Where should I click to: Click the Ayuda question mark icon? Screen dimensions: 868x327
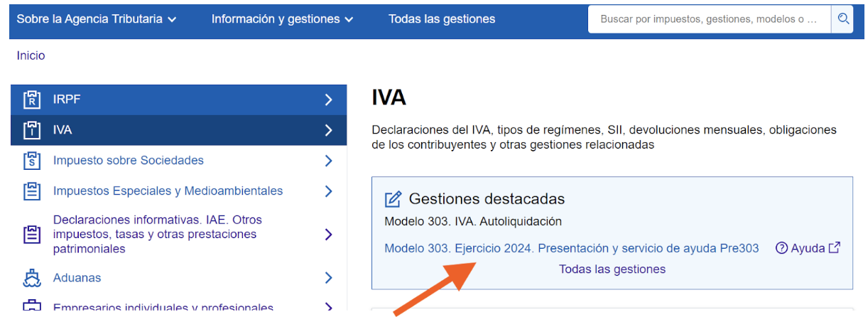pos(781,248)
